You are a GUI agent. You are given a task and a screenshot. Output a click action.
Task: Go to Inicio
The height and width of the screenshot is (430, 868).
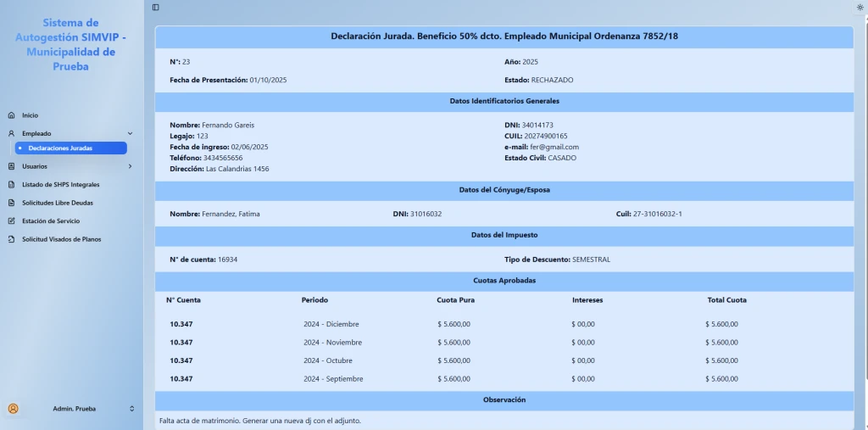pos(30,115)
